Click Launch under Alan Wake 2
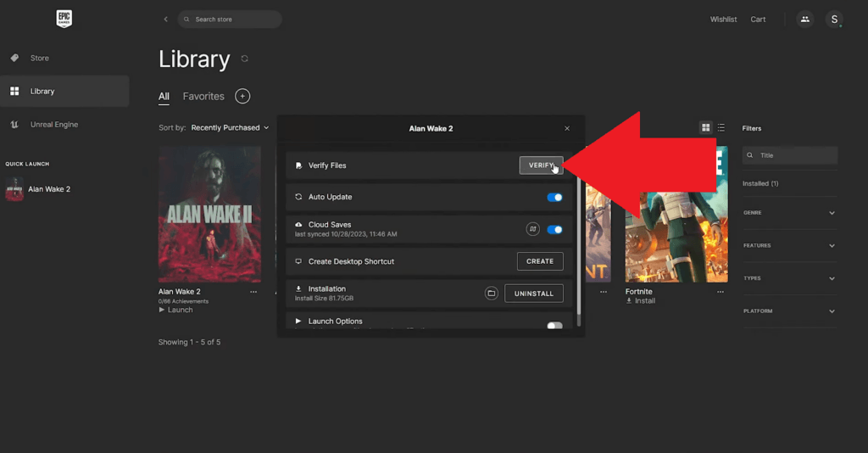 coord(176,310)
